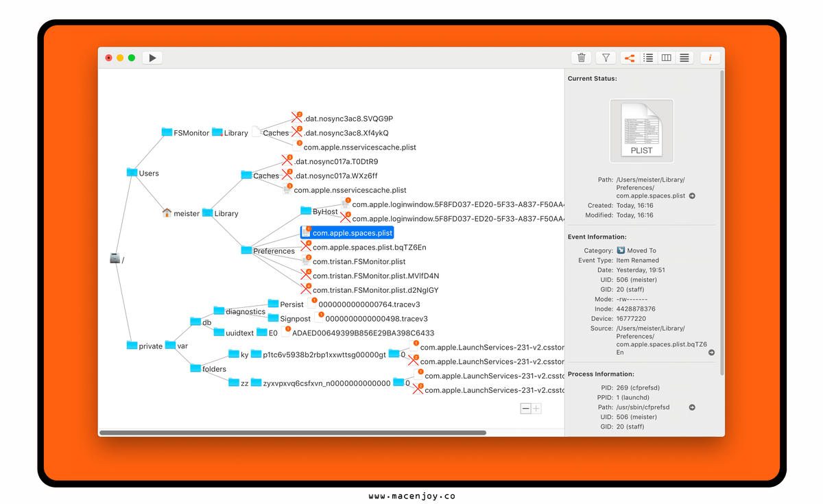823x504 pixels.
Task: Zoom out graph with minus button
Action: (x=526, y=409)
